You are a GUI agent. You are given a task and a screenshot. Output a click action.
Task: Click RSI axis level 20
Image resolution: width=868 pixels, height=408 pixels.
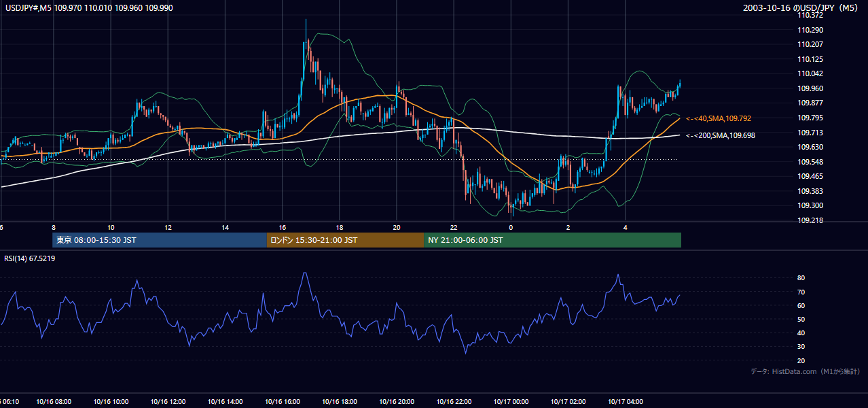pos(801,360)
